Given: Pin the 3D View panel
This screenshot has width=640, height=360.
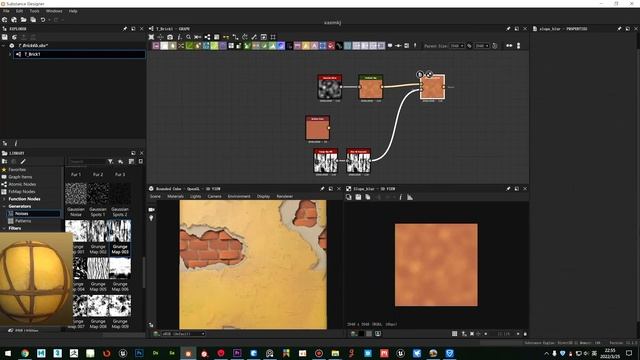Looking at the screenshot, I should (x=322, y=189).
